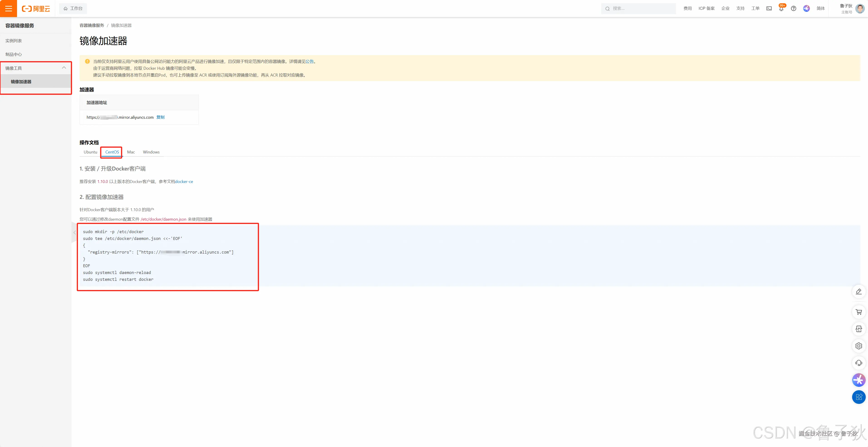
Task: Collapse the sidebar with the side arrow handle
Action: 74,233
